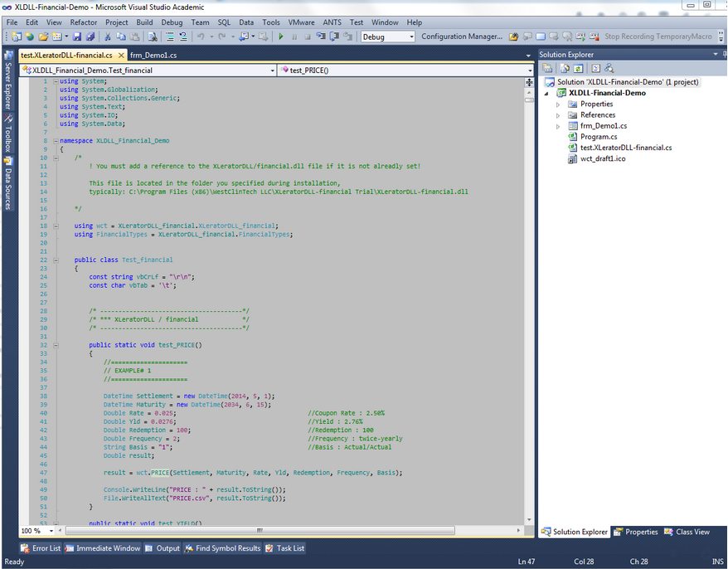
Task: Click the Copy toolbar icon
Action: [121, 36]
